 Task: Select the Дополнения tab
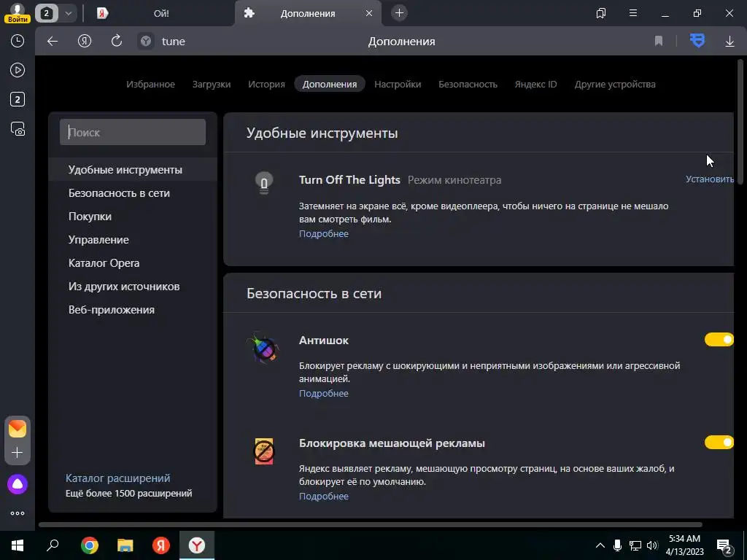(330, 84)
